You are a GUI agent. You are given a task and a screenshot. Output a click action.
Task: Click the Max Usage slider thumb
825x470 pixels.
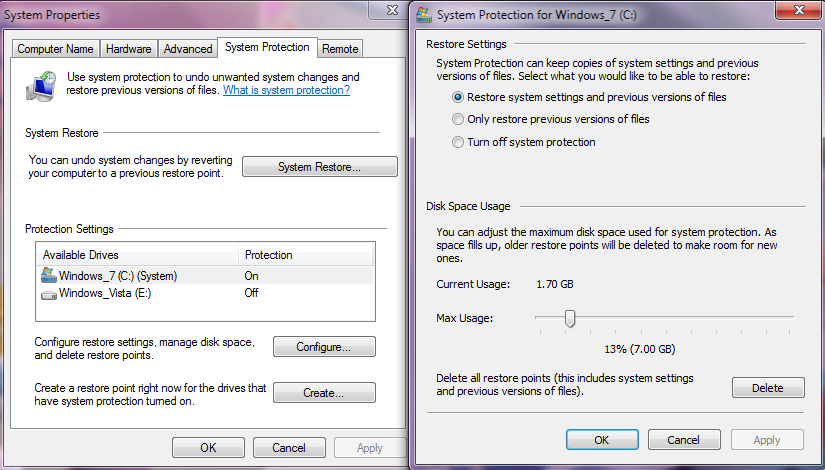point(570,318)
